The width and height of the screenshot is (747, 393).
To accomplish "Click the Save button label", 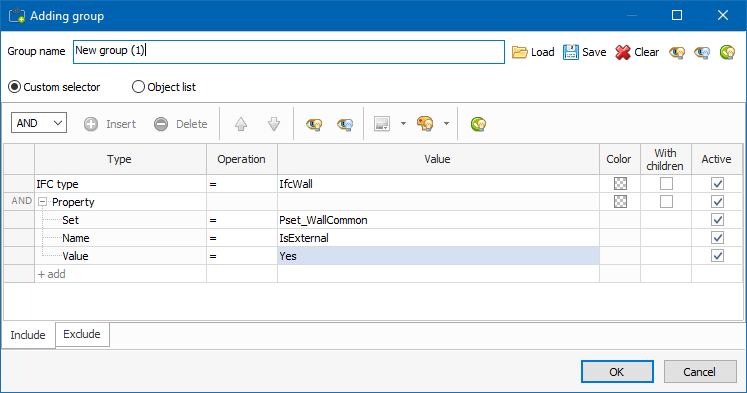I will 594,52.
